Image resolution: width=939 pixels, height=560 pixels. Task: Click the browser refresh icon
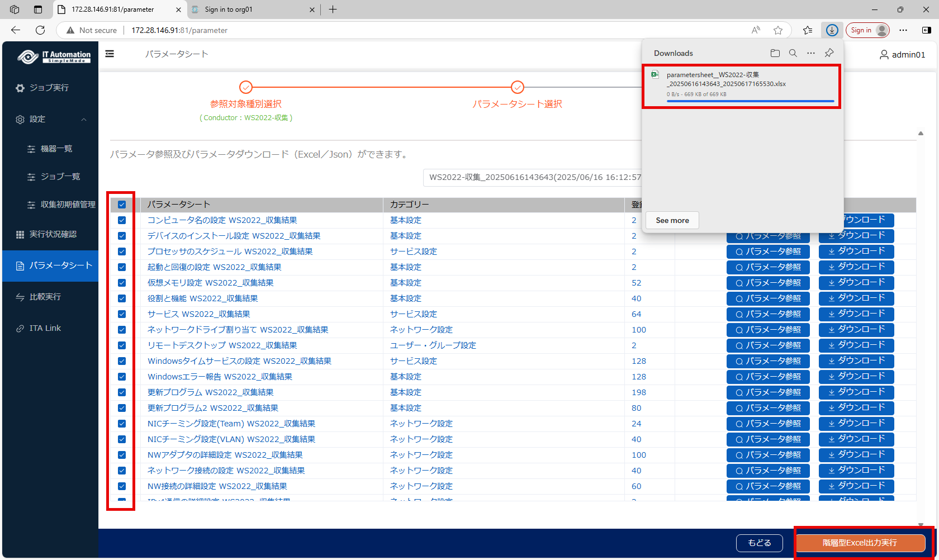[x=40, y=30]
